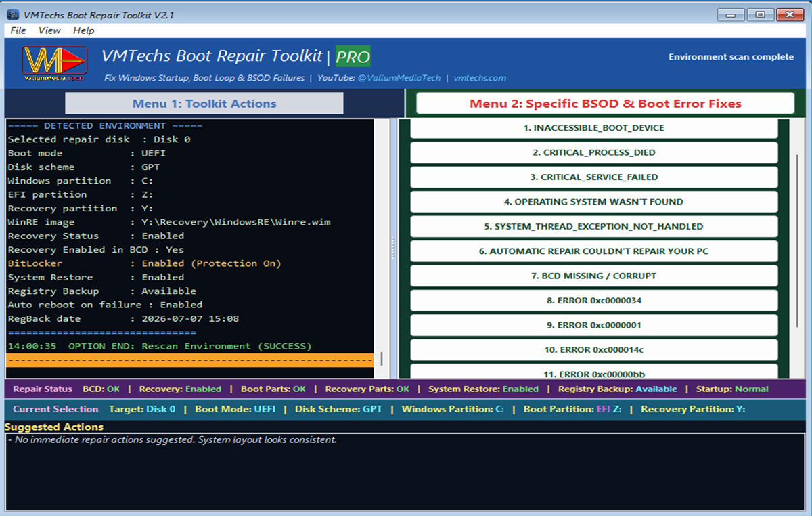Click 'Environment scan complete' status text

(x=731, y=57)
